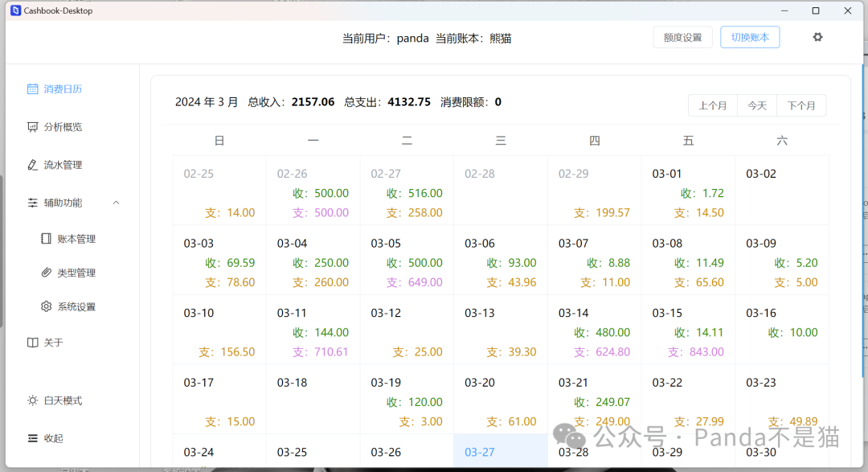868x472 pixels.
Task: Maximize the Cashbook-Desktop window
Action: (x=816, y=10)
